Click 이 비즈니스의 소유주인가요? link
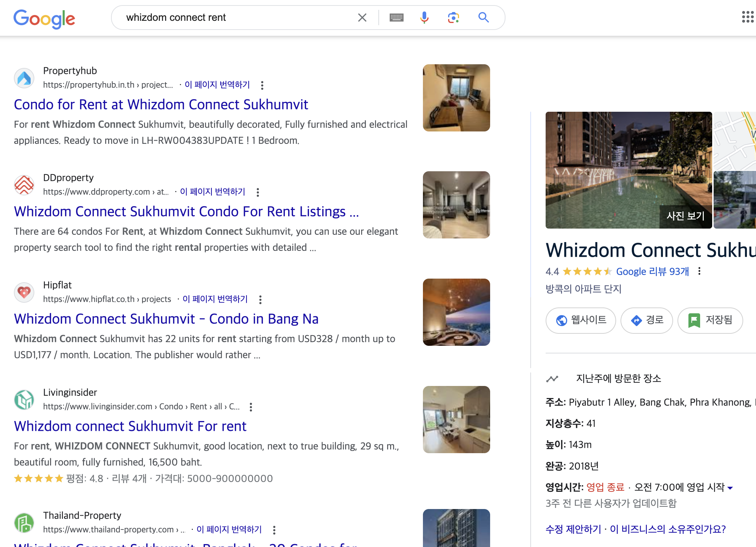 click(x=668, y=529)
